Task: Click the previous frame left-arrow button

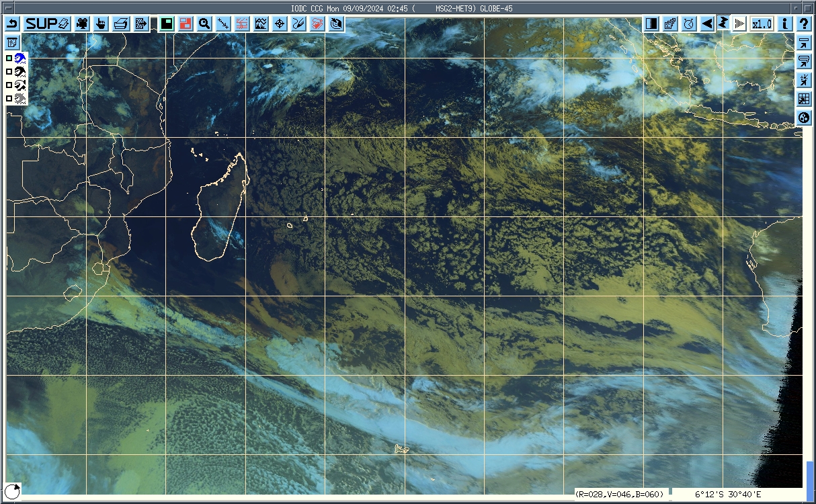Action: pos(707,24)
